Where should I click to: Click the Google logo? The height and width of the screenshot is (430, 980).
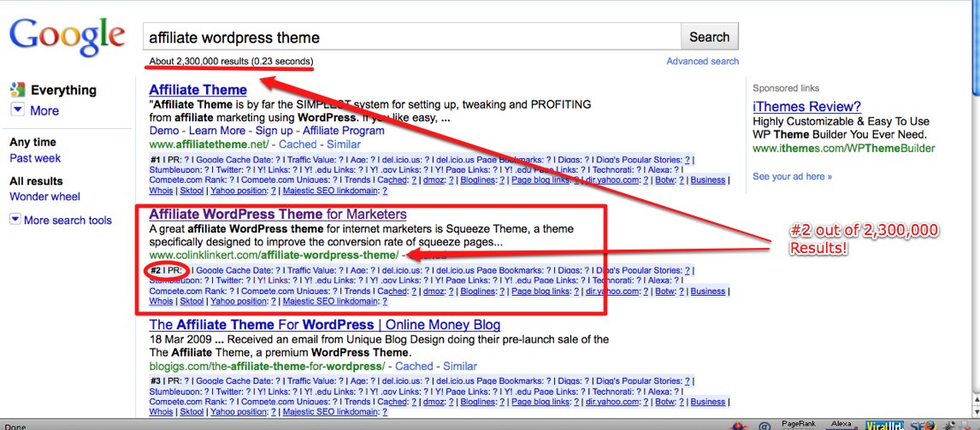67,38
